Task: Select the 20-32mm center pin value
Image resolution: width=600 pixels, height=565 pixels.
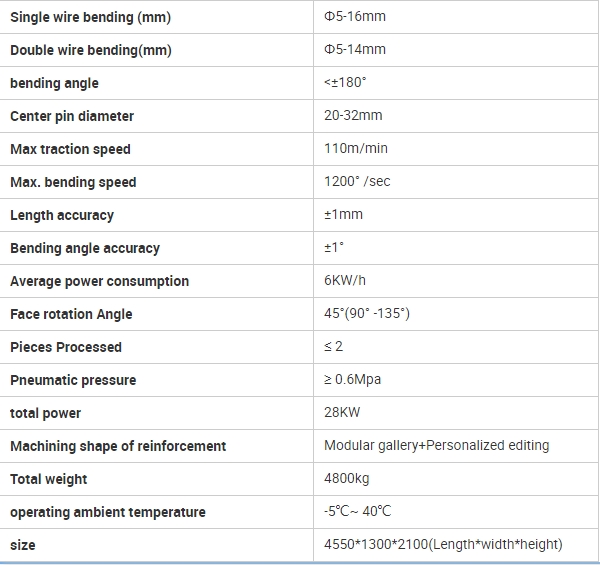Action: [x=353, y=116]
